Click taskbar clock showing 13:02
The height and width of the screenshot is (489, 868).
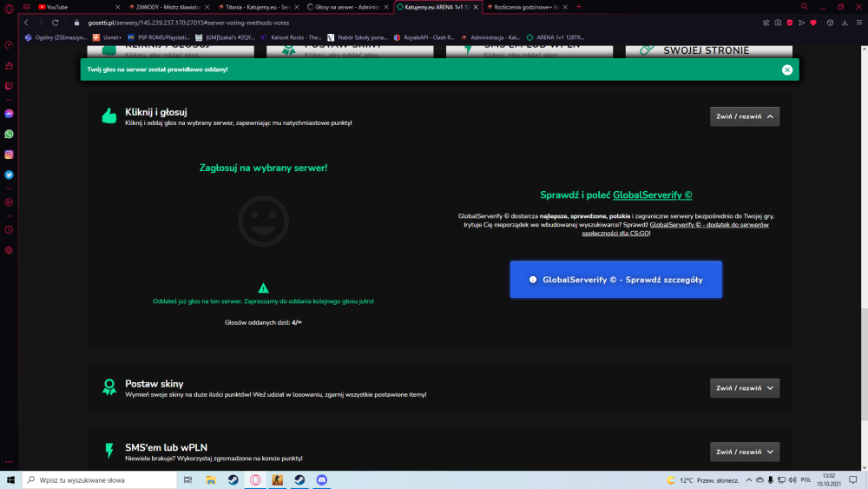point(829,480)
